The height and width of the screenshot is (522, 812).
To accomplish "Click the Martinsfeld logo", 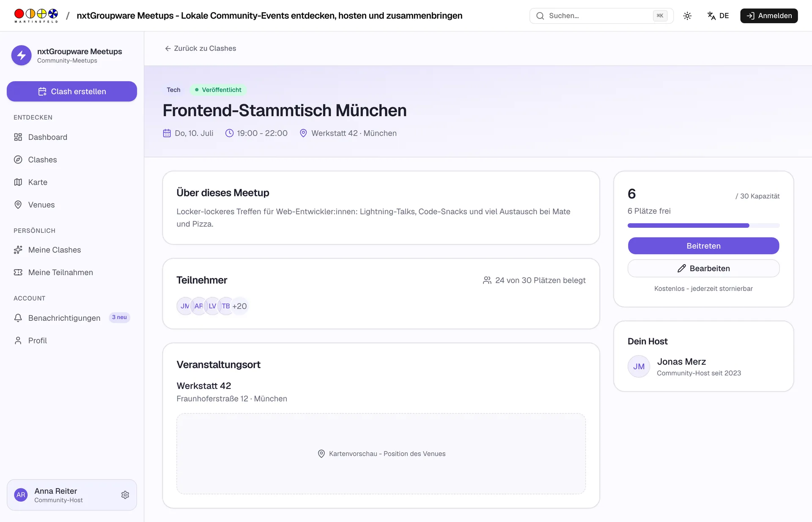I will coord(36,16).
